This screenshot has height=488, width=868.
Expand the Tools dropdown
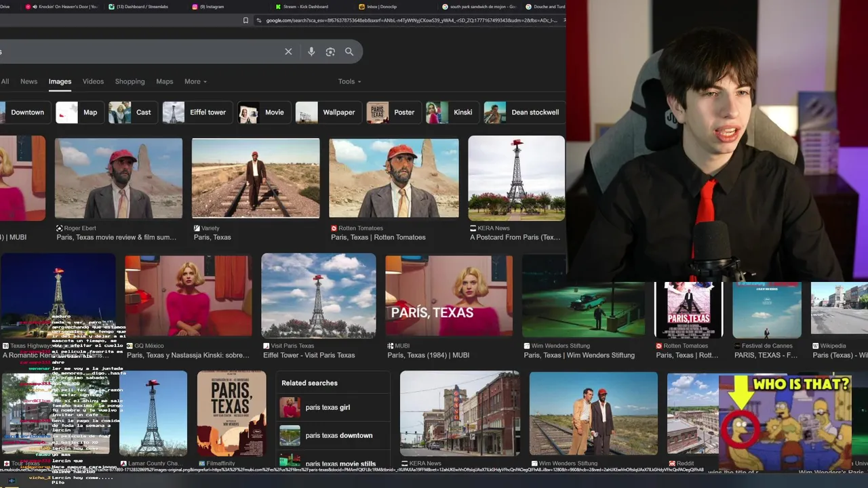pos(349,81)
